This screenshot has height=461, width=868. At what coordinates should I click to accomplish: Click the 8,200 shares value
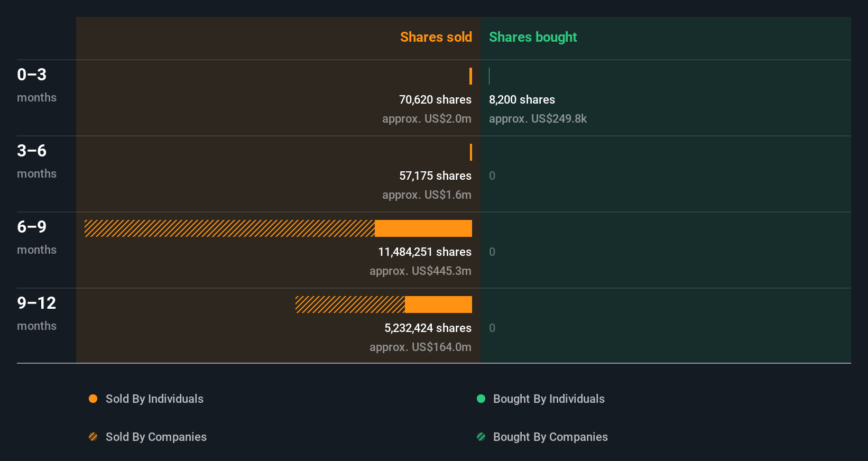522,99
